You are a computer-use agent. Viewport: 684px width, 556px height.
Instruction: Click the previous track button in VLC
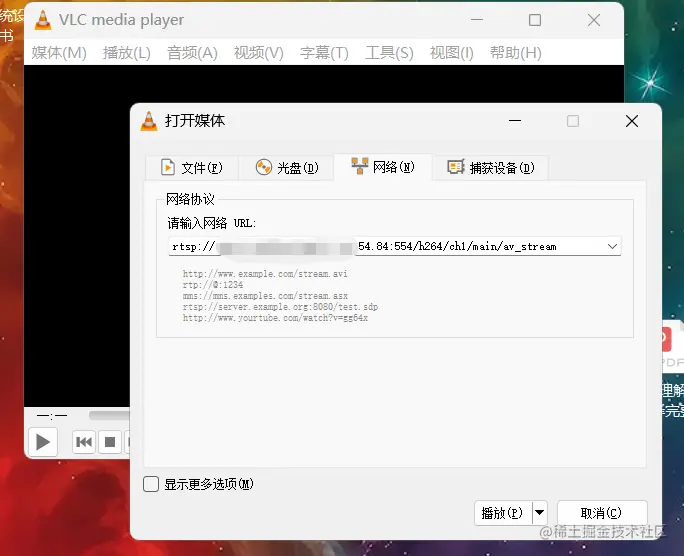[84, 442]
